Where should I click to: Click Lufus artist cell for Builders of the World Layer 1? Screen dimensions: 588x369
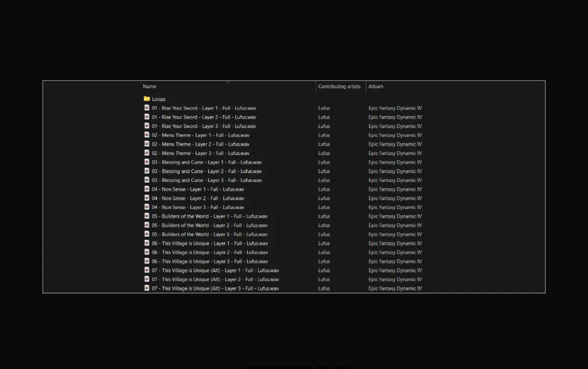click(x=324, y=216)
